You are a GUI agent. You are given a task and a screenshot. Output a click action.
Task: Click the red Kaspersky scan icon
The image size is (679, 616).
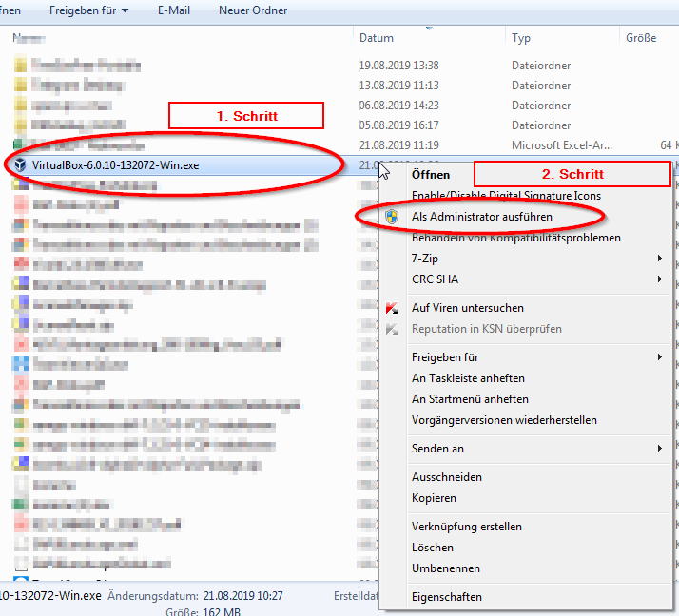click(x=392, y=308)
